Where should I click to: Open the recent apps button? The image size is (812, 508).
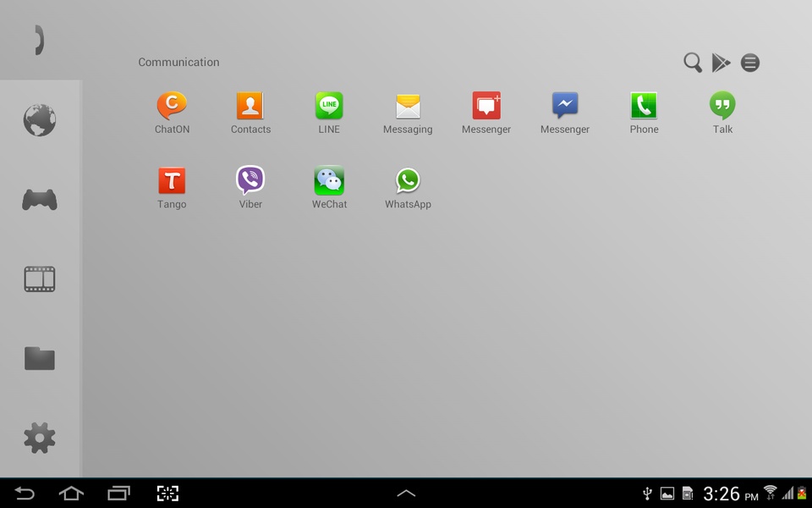(x=118, y=494)
